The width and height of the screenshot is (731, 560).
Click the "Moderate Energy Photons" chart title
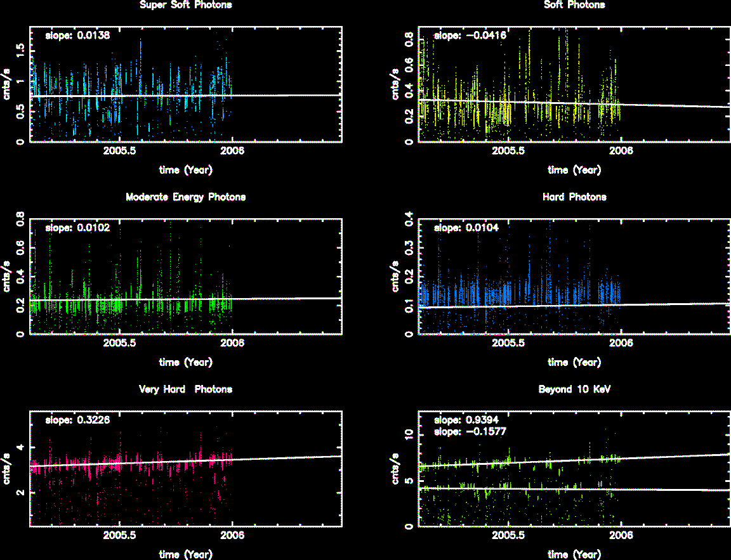tap(185, 197)
